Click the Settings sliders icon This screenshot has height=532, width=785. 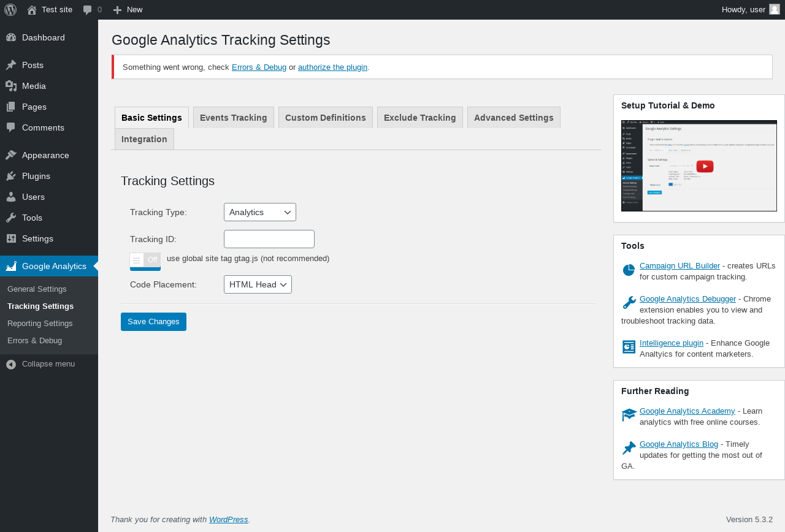pos(11,238)
